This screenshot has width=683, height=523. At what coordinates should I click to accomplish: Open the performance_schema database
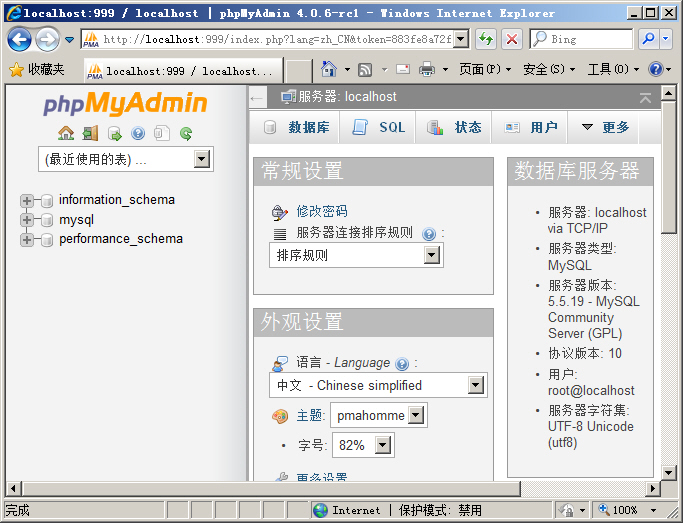(121, 239)
